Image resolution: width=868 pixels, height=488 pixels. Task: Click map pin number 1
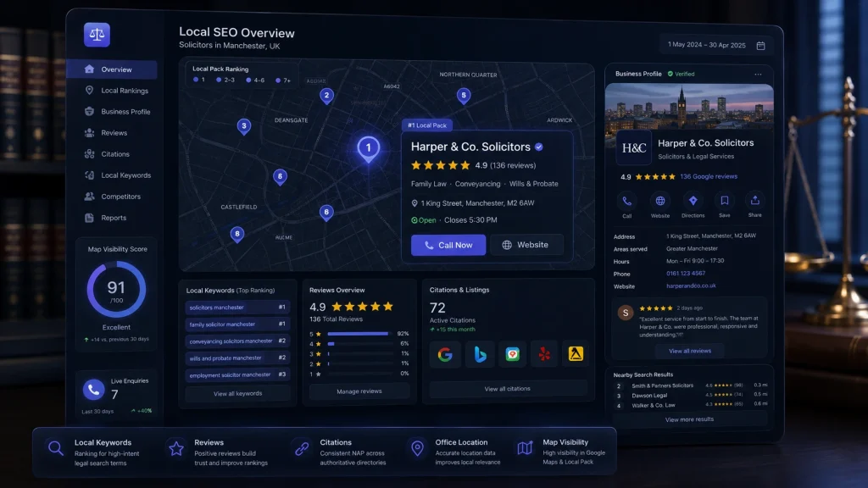[x=368, y=149]
